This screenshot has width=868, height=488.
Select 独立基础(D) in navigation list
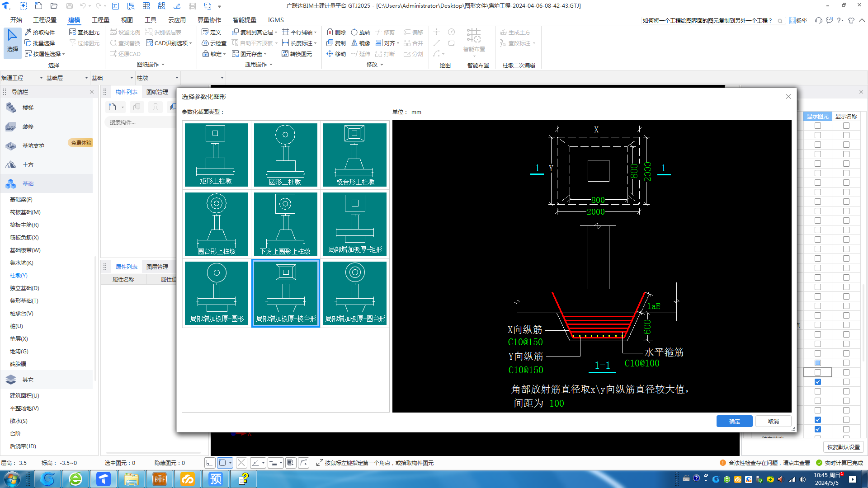(x=24, y=288)
